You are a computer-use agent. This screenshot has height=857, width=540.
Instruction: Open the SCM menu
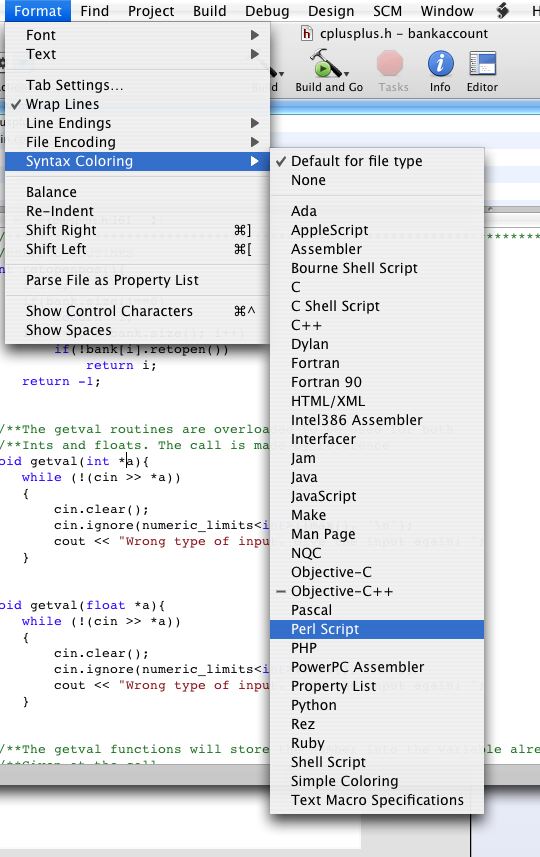(x=388, y=11)
